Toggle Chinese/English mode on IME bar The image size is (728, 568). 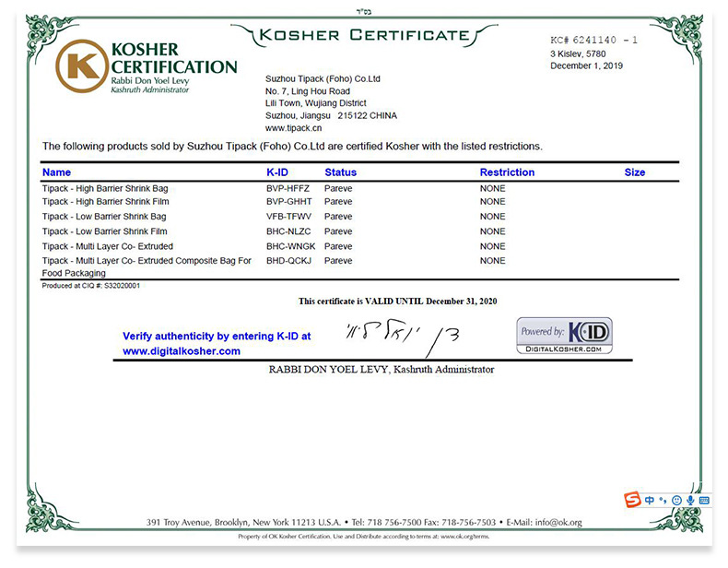(650, 500)
